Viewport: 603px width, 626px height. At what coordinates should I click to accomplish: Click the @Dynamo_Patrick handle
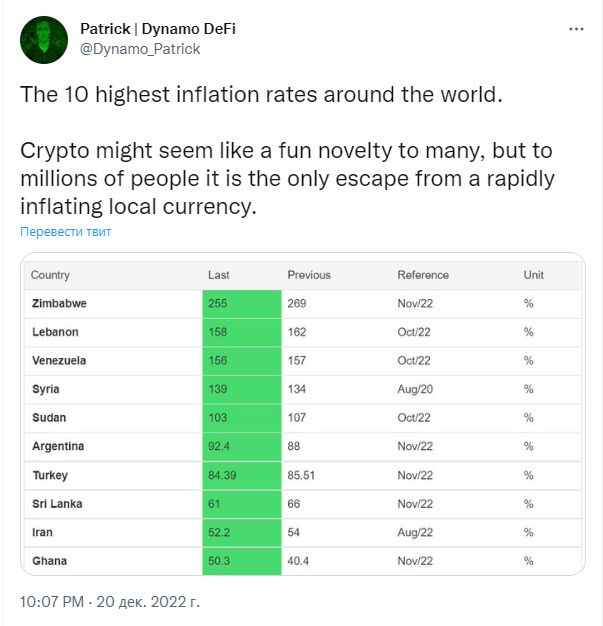tap(134, 49)
